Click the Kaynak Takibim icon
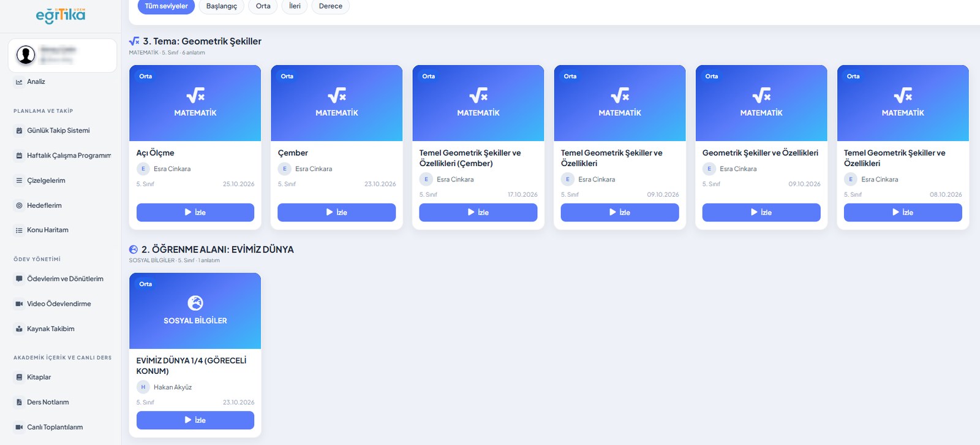 19,329
